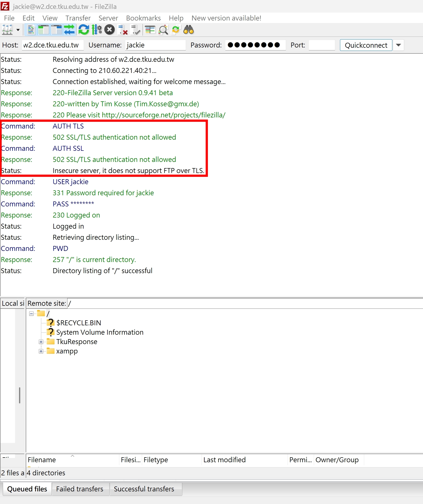Sort remote files by Filename column
Viewport: 423px width, 504px height.
[x=73, y=460]
